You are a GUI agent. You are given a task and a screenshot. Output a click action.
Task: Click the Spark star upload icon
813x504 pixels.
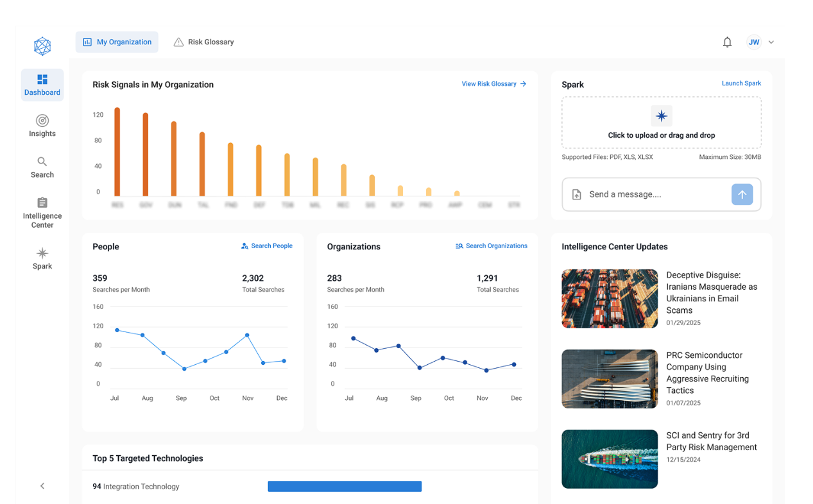[x=662, y=116]
